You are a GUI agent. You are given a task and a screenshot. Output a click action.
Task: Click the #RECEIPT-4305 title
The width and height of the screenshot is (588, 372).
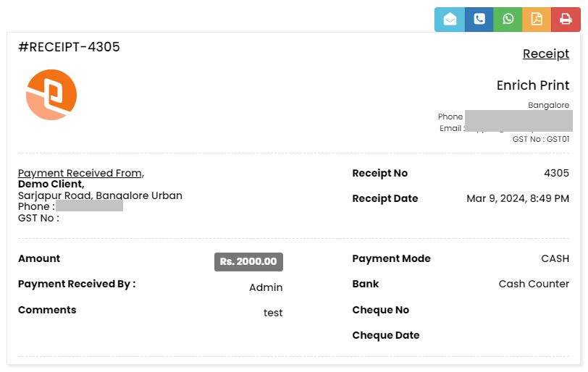tap(69, 48)
